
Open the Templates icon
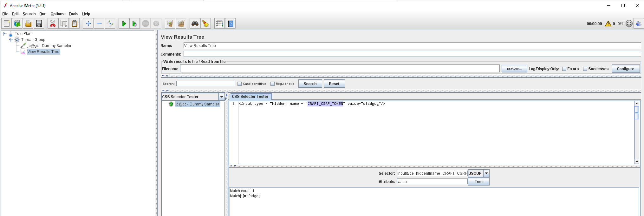click(x=17, y=24)
